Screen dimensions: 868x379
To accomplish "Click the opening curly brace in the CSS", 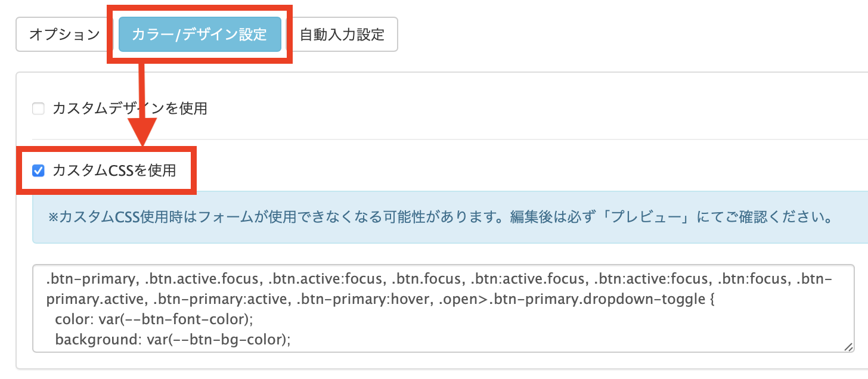I will (709, 299).
